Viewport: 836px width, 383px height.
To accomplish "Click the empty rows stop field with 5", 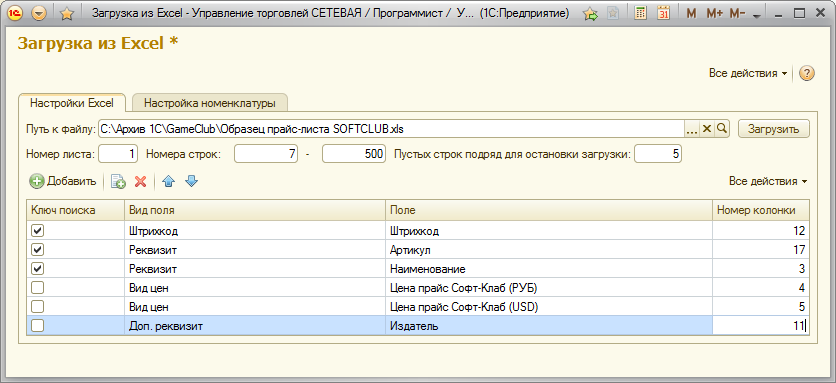I will coord(658,155).
